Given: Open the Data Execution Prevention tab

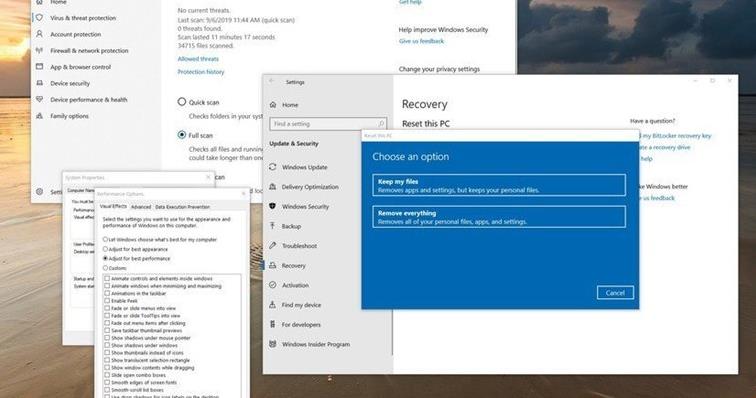Looking at the screenshot, I should (x=182, y=206).
